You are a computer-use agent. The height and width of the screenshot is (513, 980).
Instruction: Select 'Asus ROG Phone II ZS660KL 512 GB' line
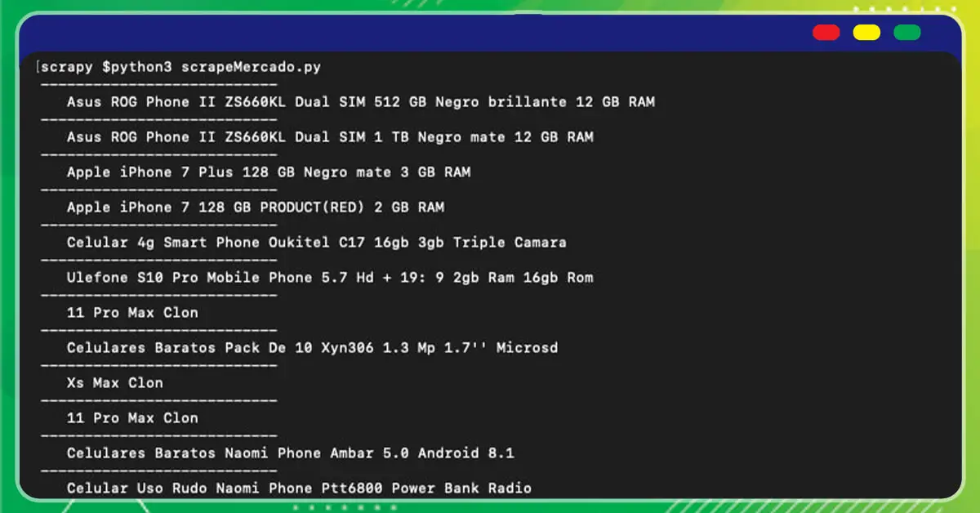[361, 102]
